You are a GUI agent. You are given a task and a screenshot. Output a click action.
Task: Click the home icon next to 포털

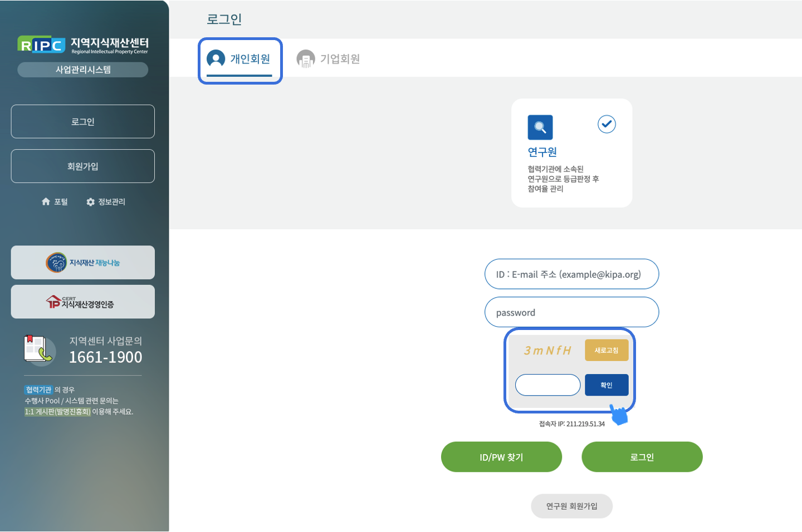pyautogui.click(x=46, y=201)
